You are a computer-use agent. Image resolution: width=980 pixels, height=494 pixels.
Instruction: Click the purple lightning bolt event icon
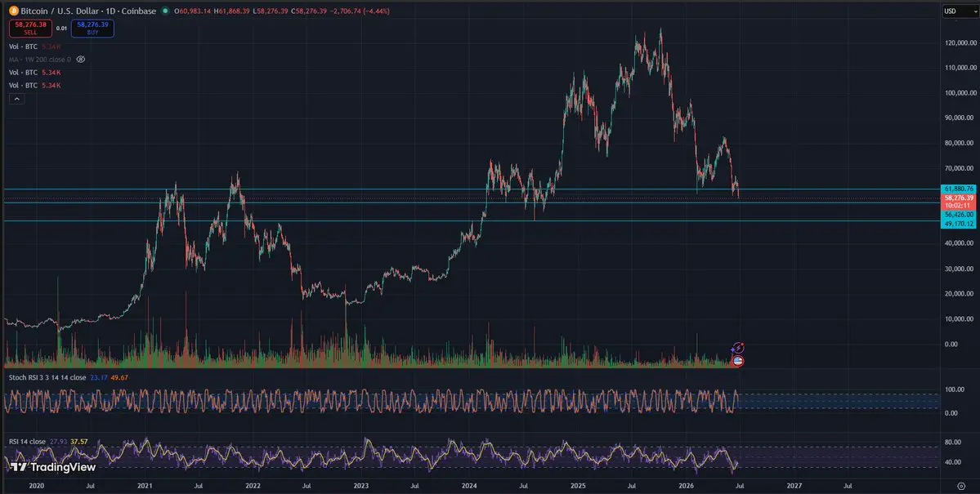pyautogui.click(x=738, y=348)
